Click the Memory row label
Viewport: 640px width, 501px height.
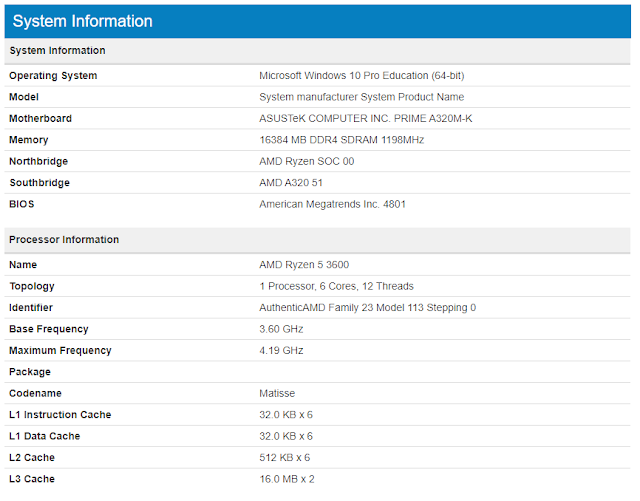(29, 140)
